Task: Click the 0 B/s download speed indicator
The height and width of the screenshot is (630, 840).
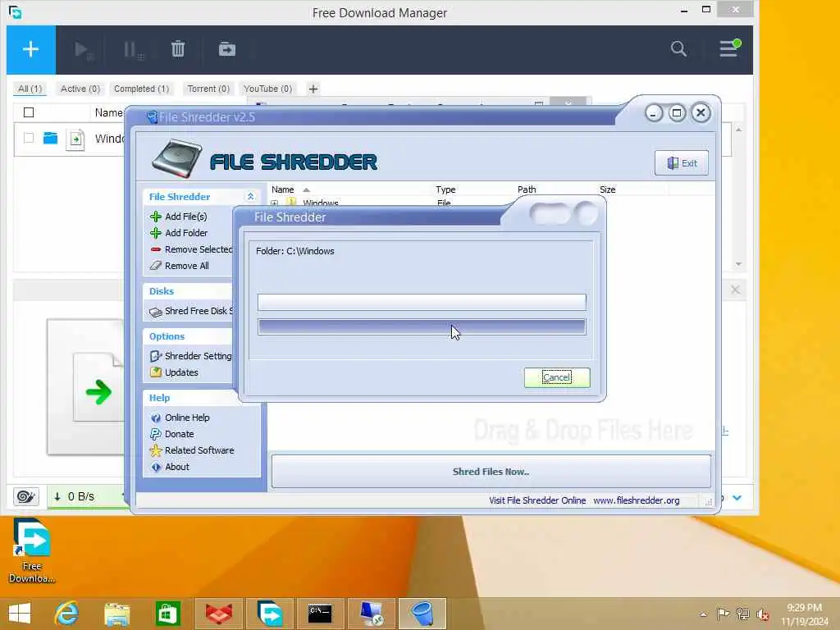Action: [x=75, y=496]
